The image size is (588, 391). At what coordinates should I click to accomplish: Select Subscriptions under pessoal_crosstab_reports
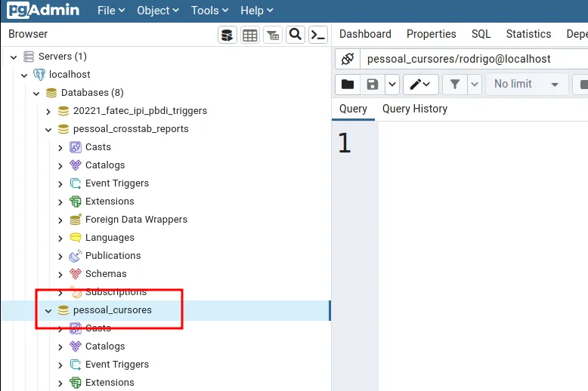(x=116, y=292)
